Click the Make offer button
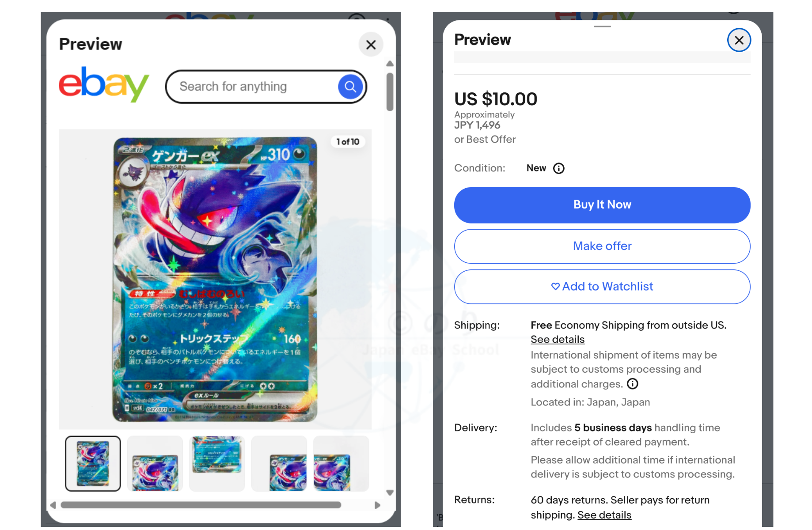The width and height of the screenshot is (812, 530). pos(602,246)
